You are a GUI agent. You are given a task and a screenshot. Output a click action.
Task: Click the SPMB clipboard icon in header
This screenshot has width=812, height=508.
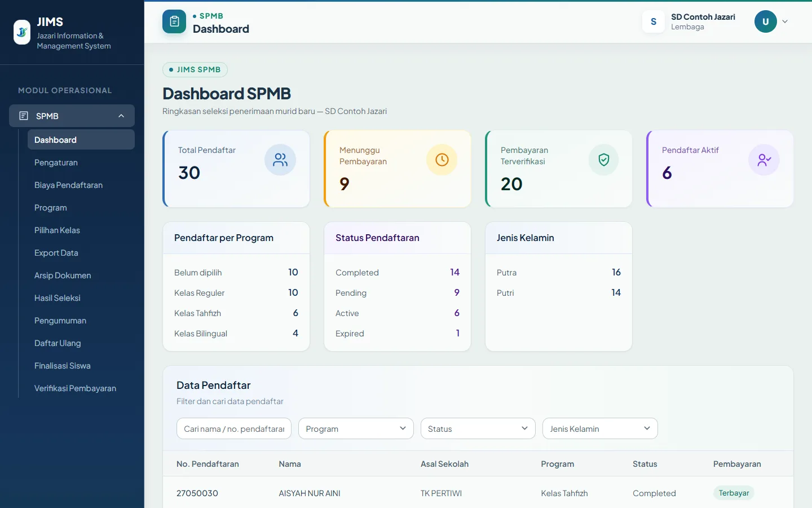point(174,21)
